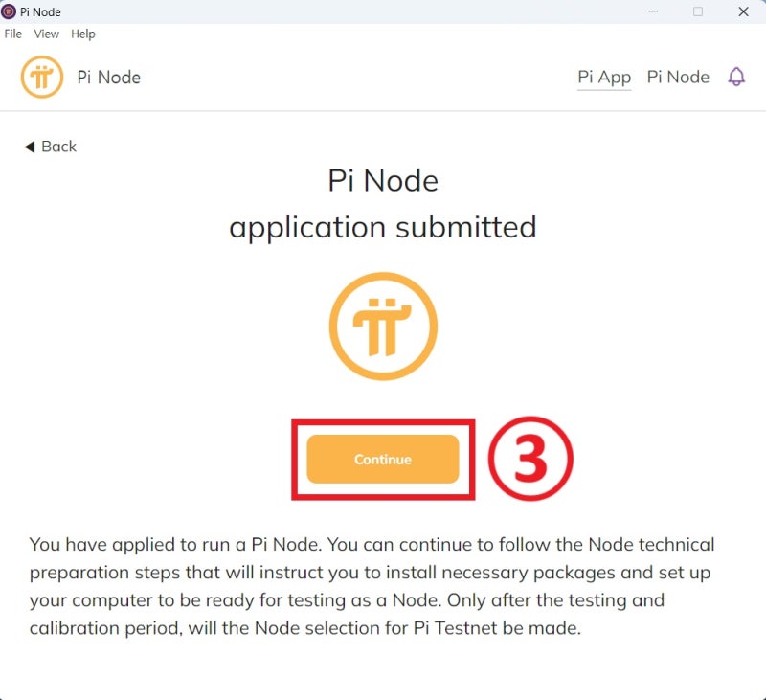Viewport: 766px width, 700px height.
Task: Close the Pi Node application window
Action: pos(743,11)
